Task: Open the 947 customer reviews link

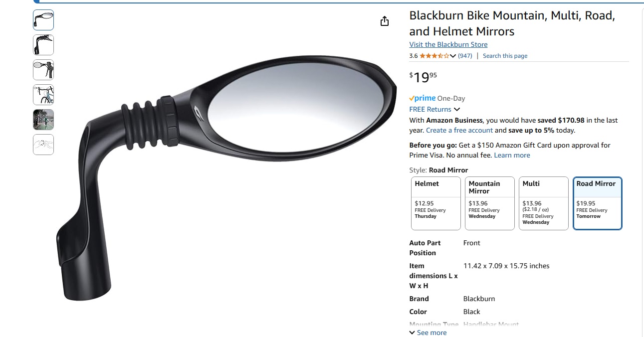Action: (465, 56)
